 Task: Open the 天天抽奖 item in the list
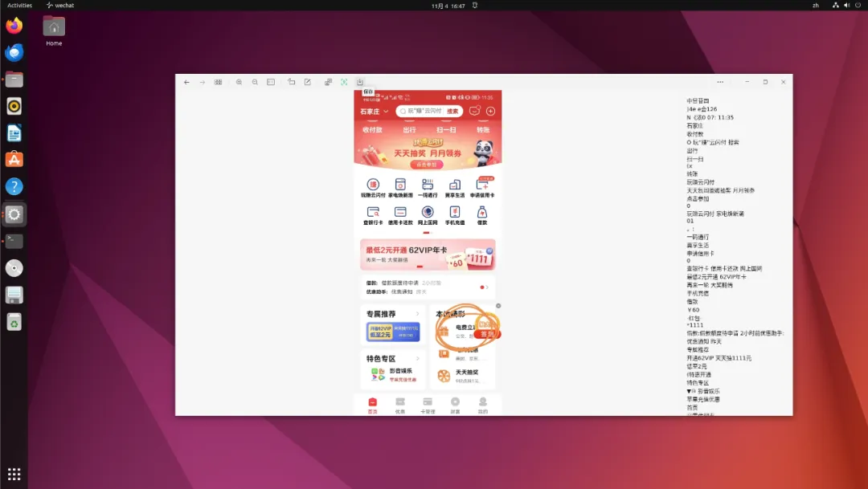coord(460,376)
